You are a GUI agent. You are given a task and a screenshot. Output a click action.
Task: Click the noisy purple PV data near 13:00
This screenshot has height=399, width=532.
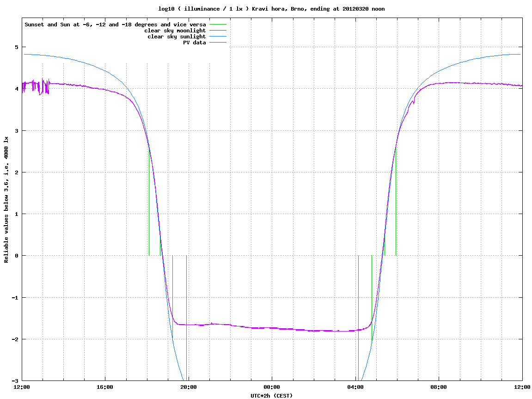(x=43, y=86)
